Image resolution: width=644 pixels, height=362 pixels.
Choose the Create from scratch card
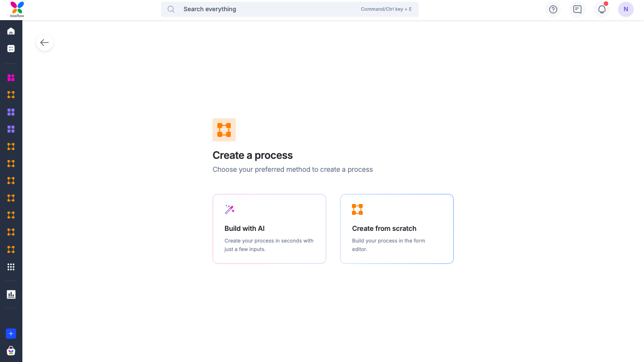coord(397,229)
